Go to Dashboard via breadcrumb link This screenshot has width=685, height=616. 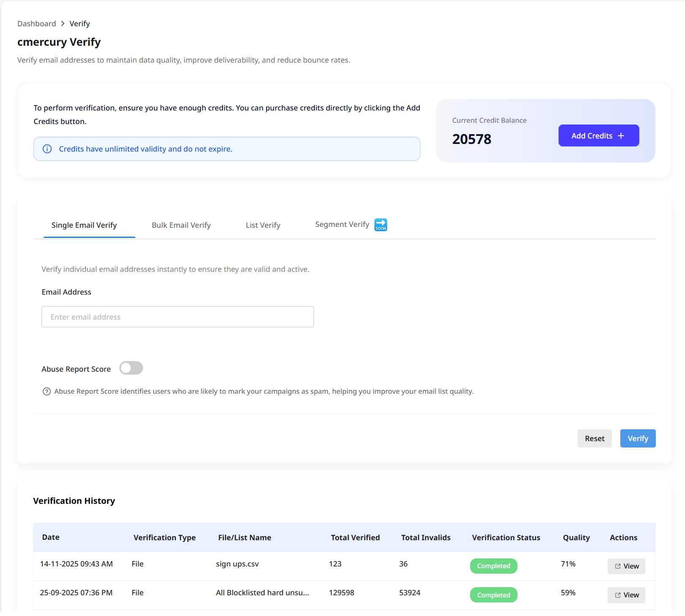click(37, 24)
